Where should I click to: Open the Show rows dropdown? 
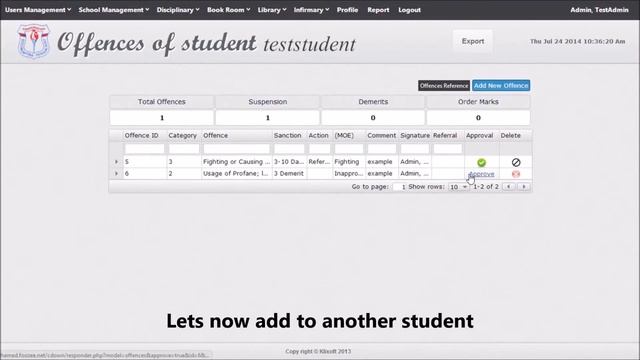click(x=458, y=187)
